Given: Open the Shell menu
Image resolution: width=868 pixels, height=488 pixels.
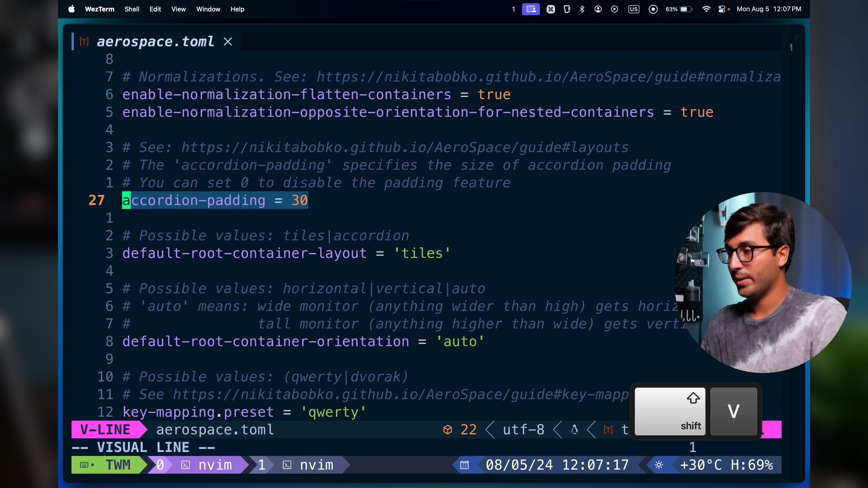Looking at the screenshot, I should coord(132,9).
